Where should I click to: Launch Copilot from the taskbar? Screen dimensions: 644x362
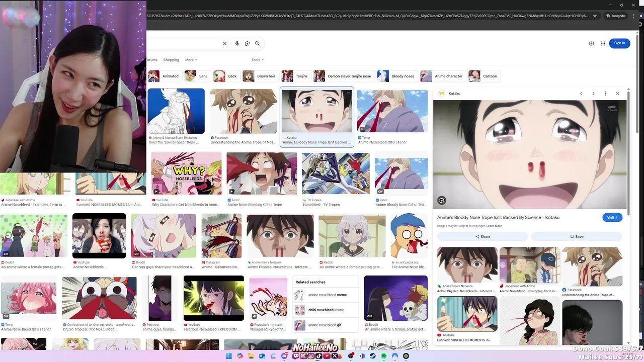(x=239, y=356)
